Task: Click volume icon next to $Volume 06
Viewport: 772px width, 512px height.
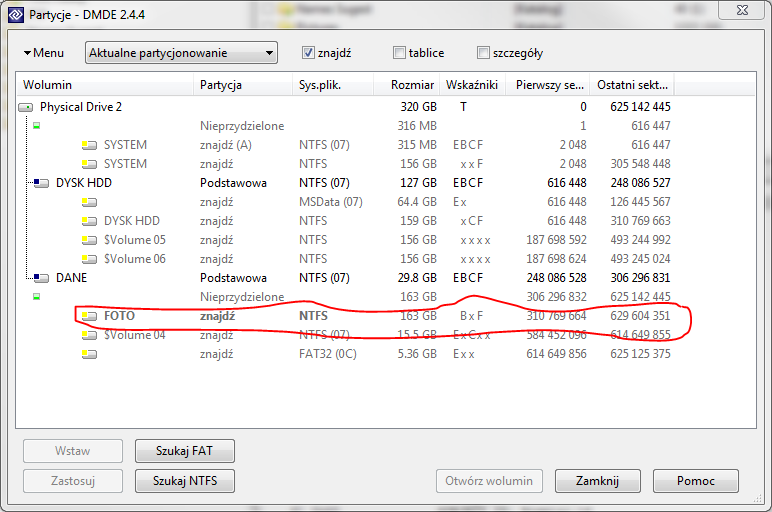Action: click(x=89, y=259)
